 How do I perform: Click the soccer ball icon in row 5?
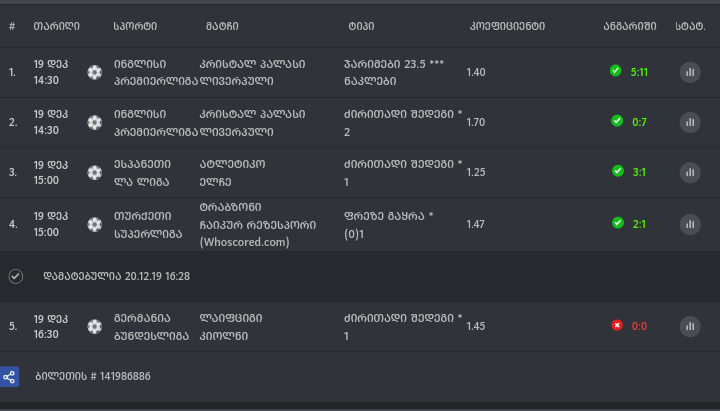[95, 326]
